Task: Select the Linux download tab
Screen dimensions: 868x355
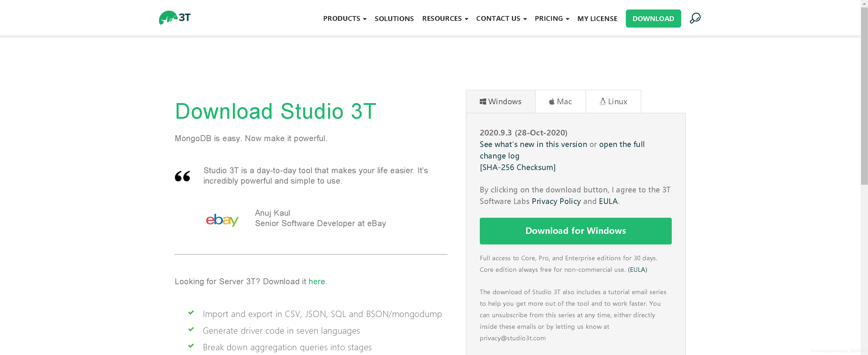Action: pos(613,102)
